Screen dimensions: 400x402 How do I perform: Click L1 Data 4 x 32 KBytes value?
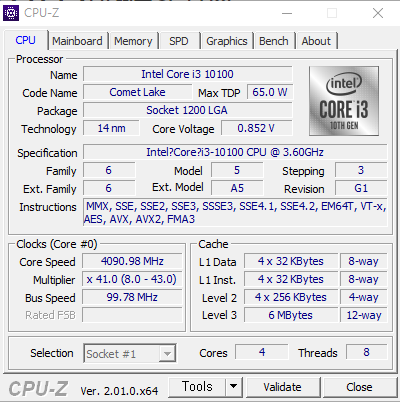point(291,261)
